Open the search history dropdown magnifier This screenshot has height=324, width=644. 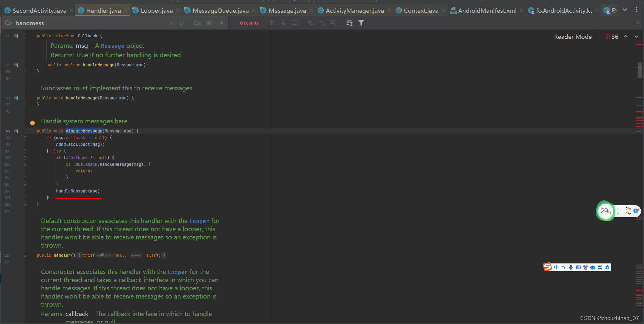[x=8, y=23]
